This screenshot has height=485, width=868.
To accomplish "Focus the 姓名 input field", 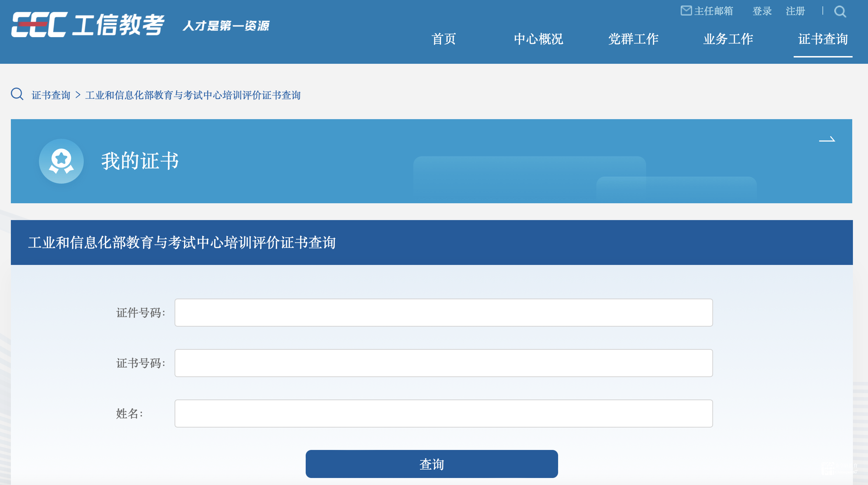I will pos(443,414).
